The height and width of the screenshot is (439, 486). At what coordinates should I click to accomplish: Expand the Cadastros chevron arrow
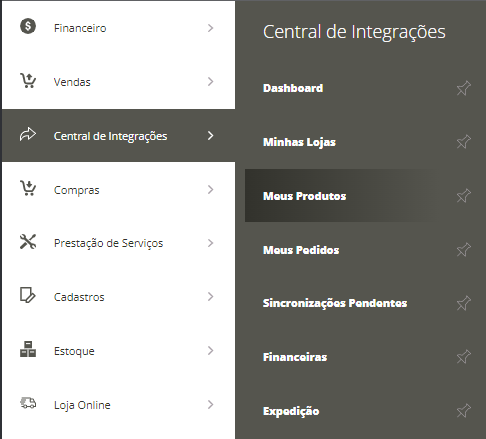click(210, 297)
